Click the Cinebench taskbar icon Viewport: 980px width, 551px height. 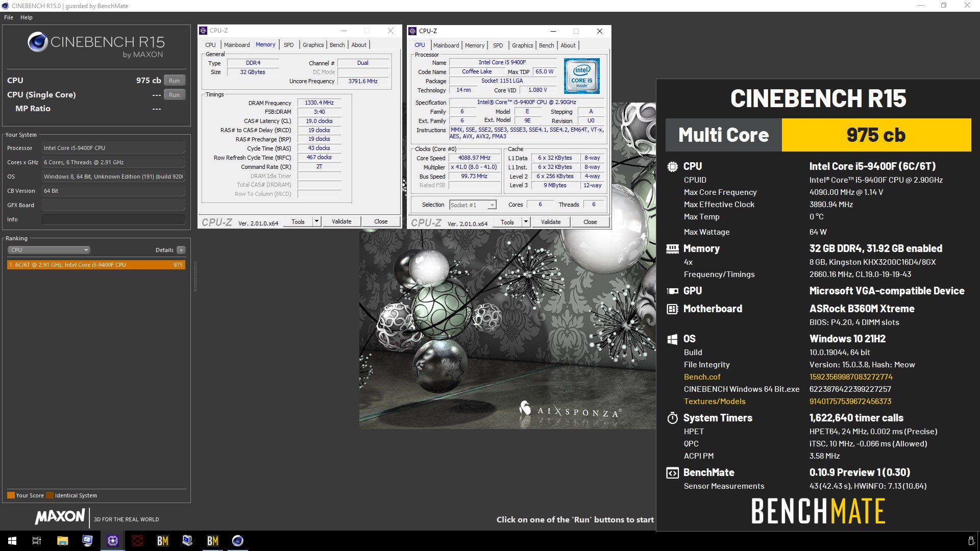click(x=237, y=541)
